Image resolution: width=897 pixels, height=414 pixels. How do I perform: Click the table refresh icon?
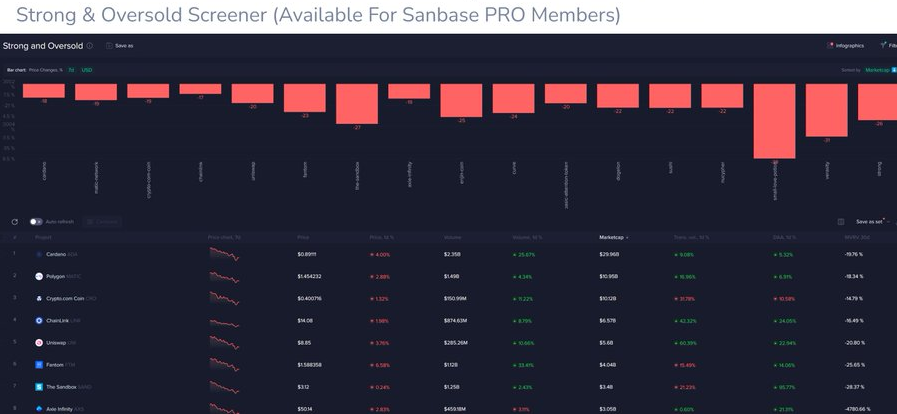pos(15,222)
